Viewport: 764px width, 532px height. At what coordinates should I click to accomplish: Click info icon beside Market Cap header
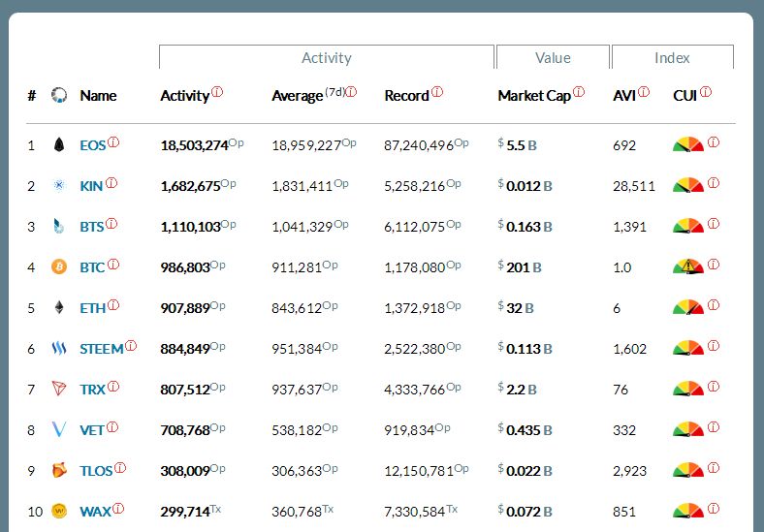(x=579, y=92)
